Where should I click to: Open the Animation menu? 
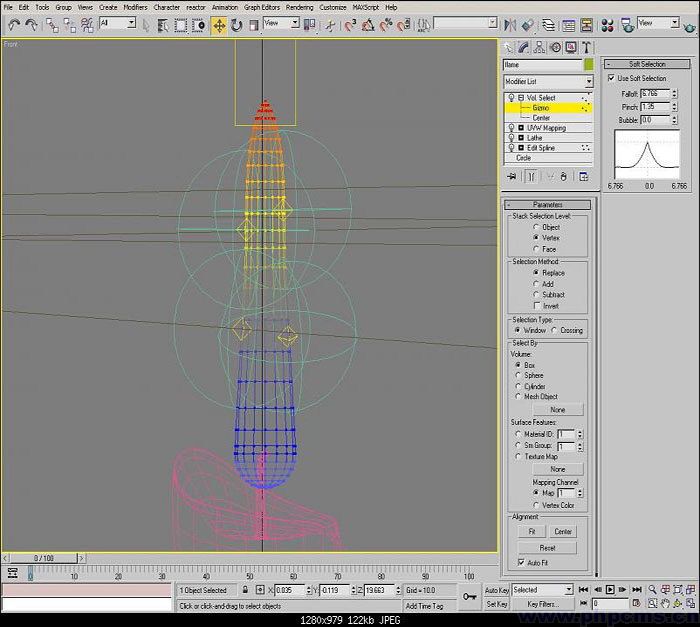click(x=225, y=7)
